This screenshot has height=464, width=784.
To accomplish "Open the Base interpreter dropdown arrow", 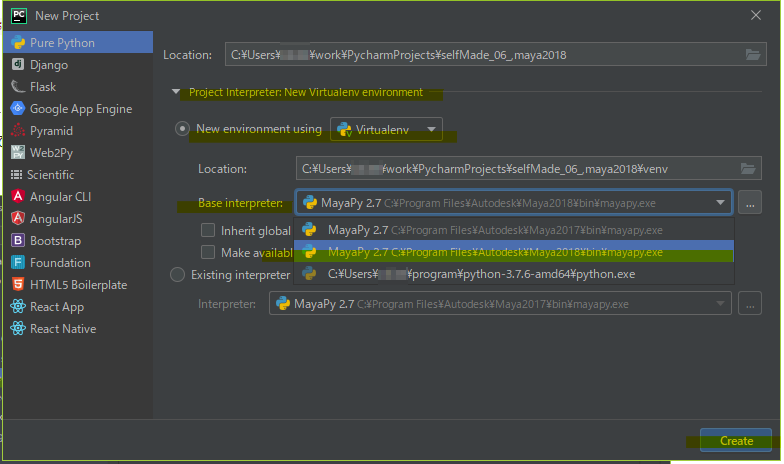I will tap(720, 203).
